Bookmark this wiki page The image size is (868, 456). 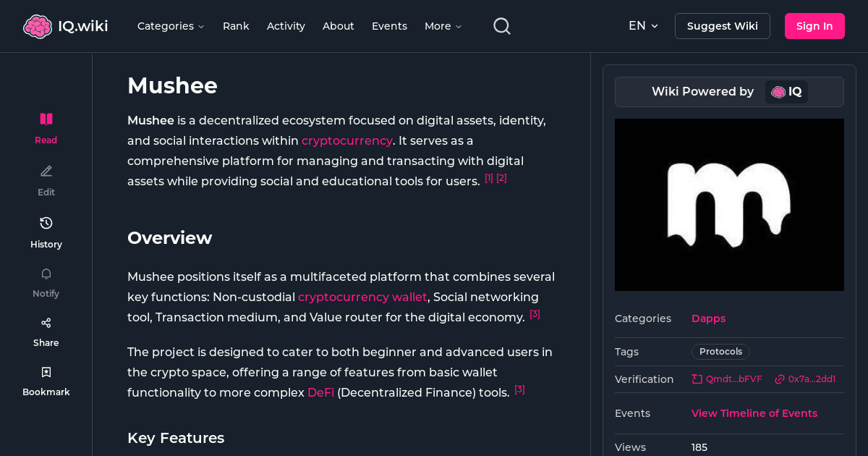point(46,371)
